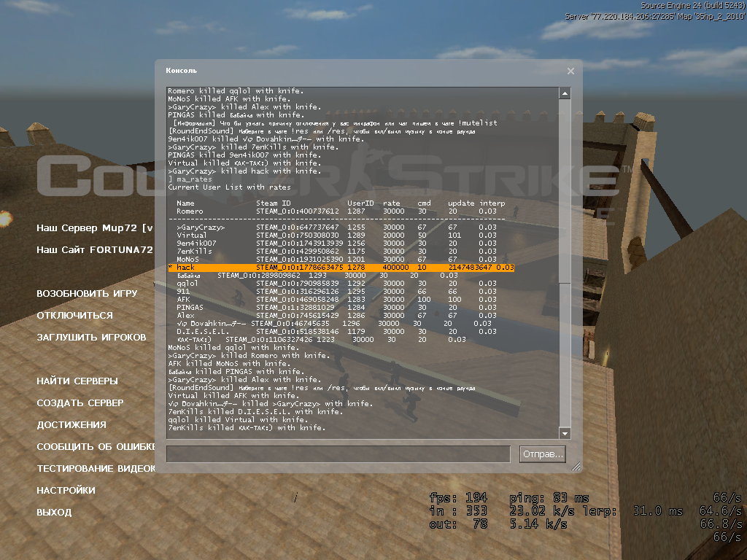This screenshot has width=747, height=560.
Task: Focus the console command input field
Action: point(338,454)
